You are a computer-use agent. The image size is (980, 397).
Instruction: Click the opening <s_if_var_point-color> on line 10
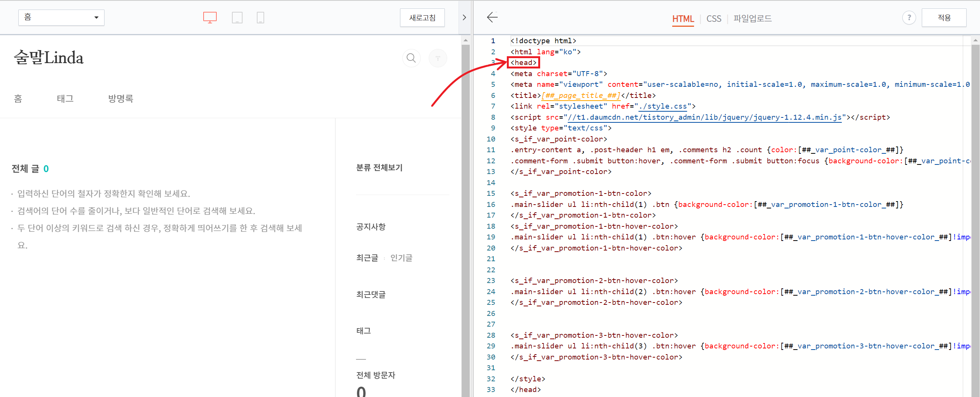coord(559,139)
